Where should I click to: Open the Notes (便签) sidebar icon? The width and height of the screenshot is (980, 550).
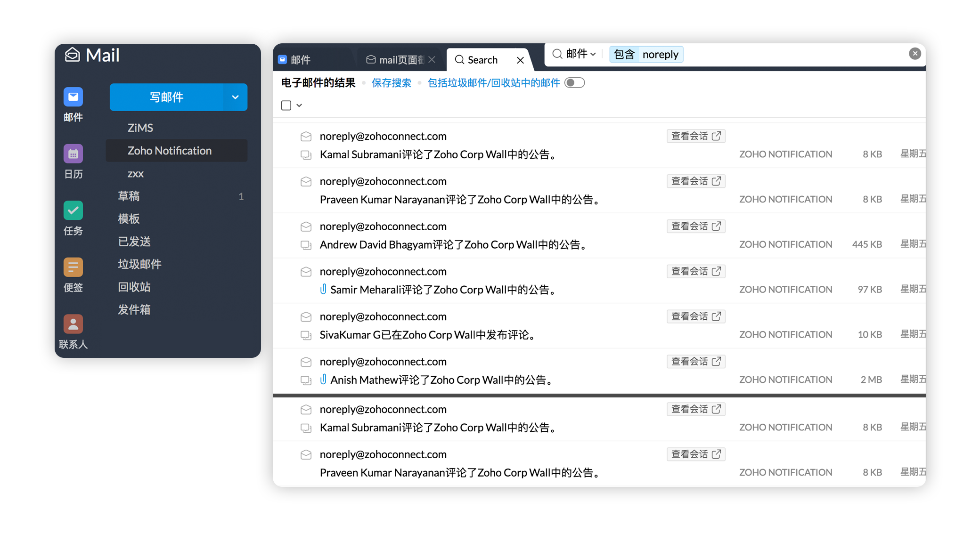tap(73, 267)
